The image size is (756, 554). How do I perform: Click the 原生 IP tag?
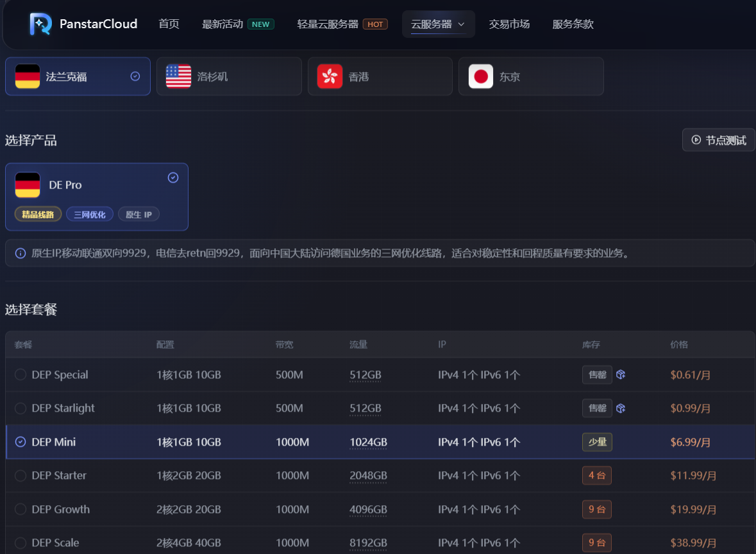139,215
